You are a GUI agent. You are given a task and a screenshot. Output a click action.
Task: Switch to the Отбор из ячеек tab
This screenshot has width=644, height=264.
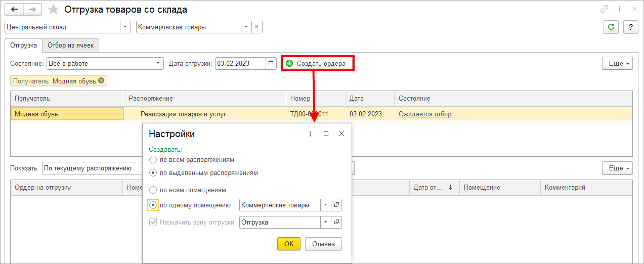(70, 46)
